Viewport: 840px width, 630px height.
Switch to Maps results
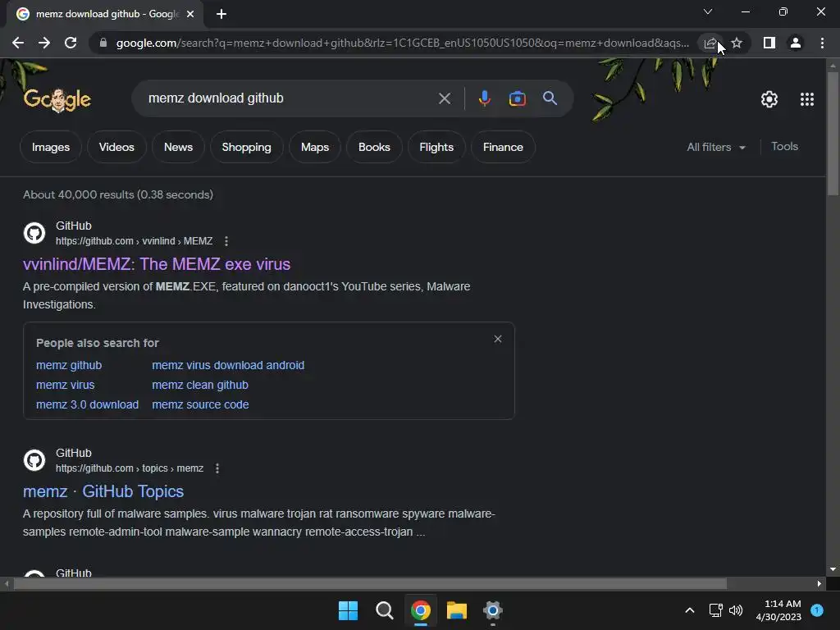point(314,147)
